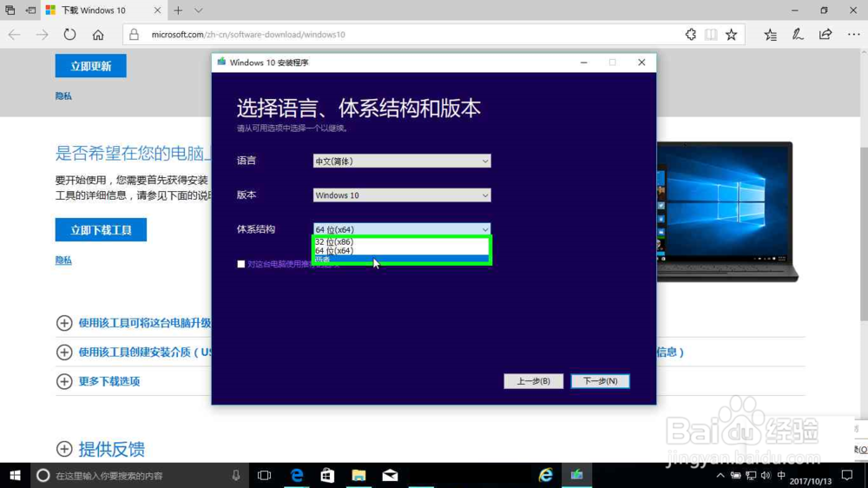Click the laptop image on webpage

coord(727,212)
